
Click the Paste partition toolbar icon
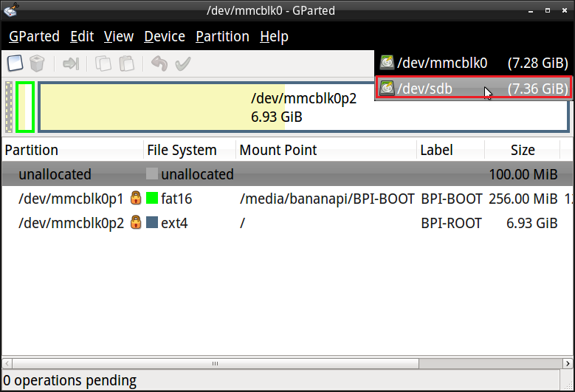(127, 63)
